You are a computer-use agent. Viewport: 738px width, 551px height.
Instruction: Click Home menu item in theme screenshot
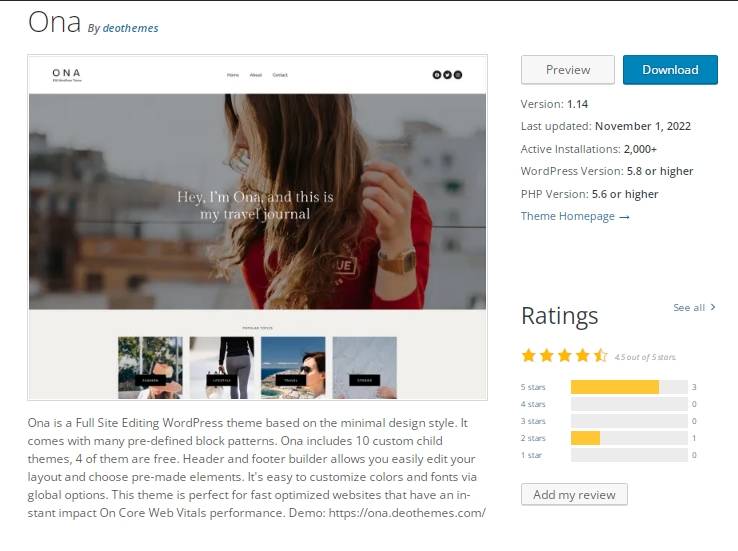[233, 75]
